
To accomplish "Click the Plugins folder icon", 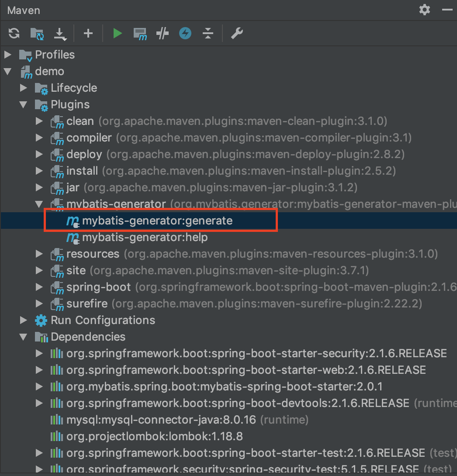I will (x=42, y=105).
